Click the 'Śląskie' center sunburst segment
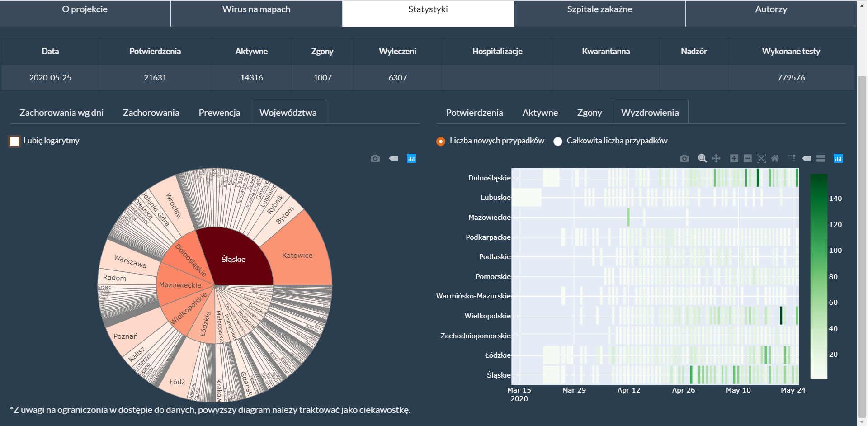 pos(234,259)
